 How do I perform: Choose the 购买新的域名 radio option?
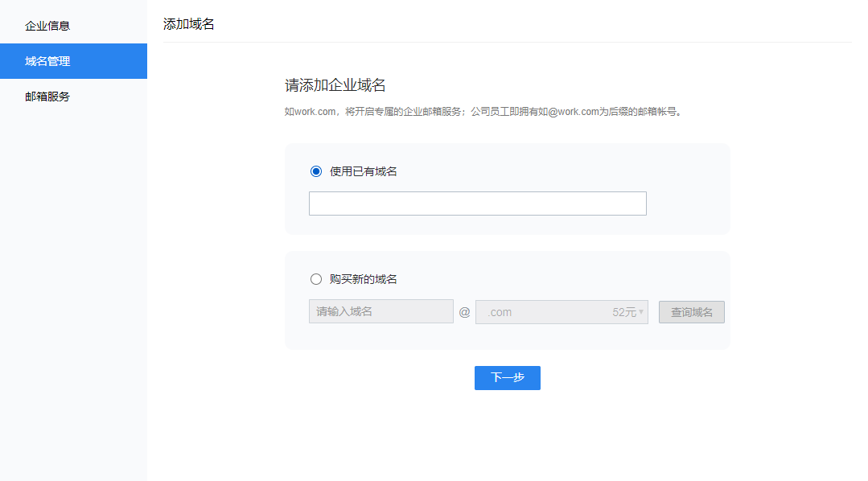316,279
